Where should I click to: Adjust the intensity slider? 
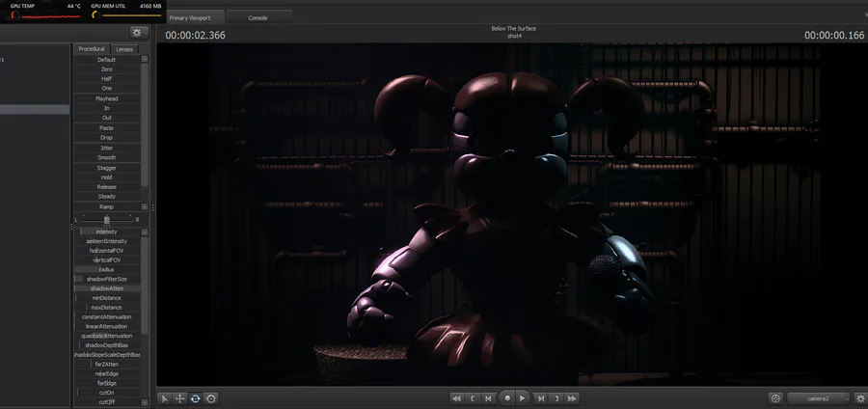click(x=107, y=232)
